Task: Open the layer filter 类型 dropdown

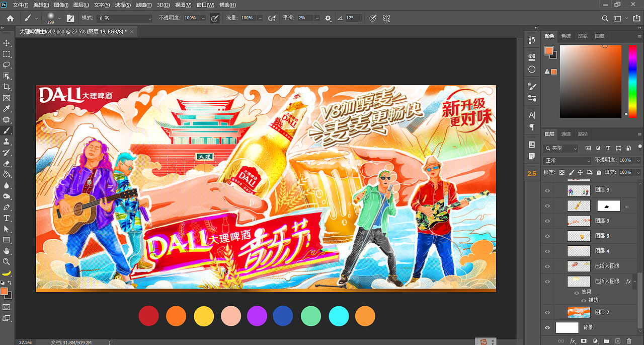Action: tap(561, 149)
